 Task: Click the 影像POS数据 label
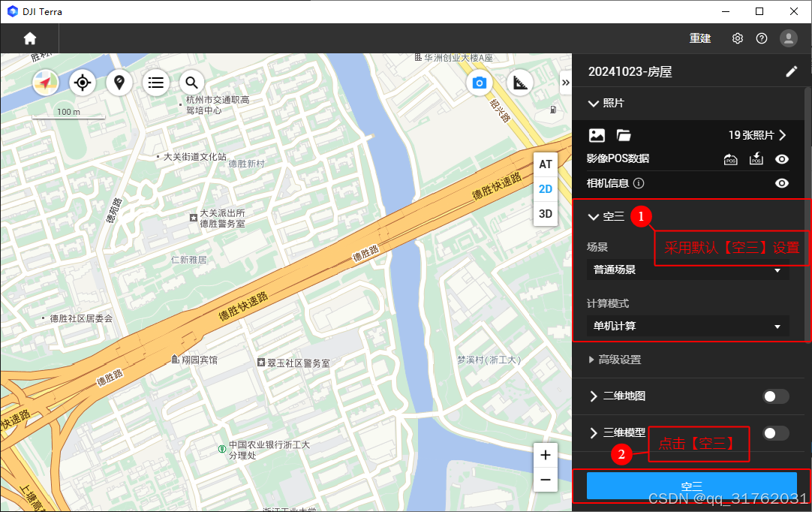[618, 158]
